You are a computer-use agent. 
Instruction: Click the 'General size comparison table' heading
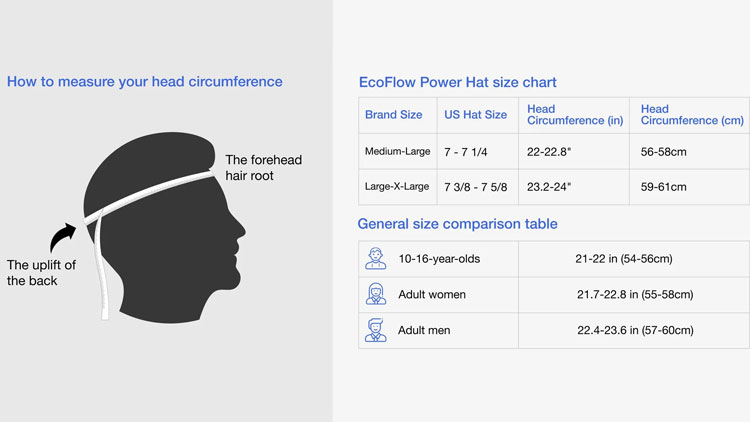pyautogui.click(x=457, y=224)
